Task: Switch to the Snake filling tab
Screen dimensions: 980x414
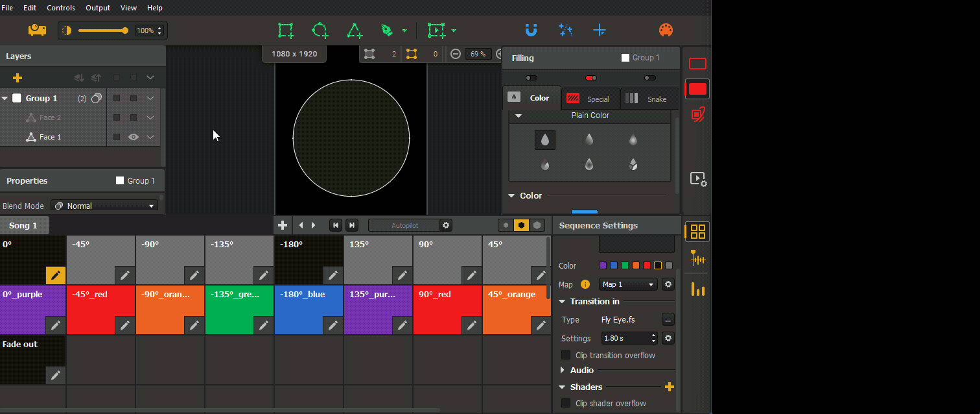Action: point(649,98)
